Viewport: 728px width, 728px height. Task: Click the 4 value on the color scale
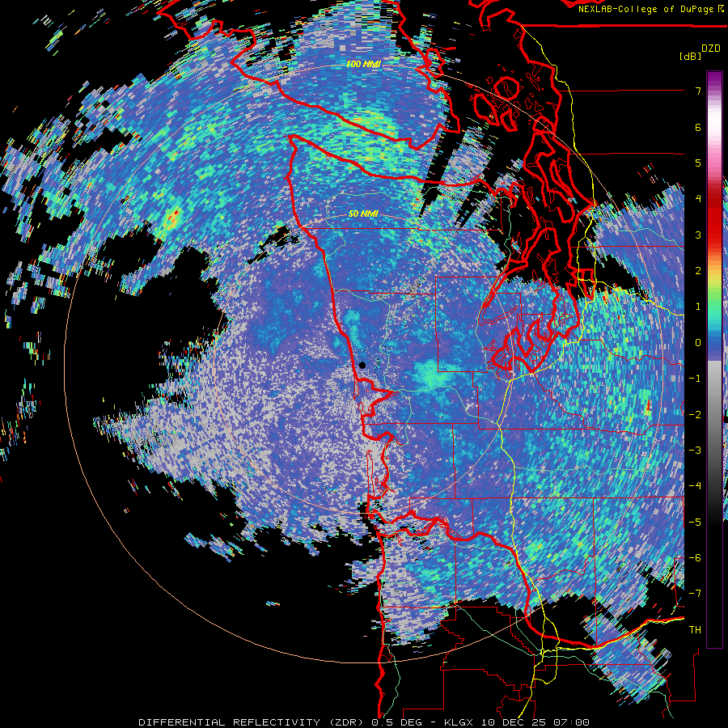698,199
